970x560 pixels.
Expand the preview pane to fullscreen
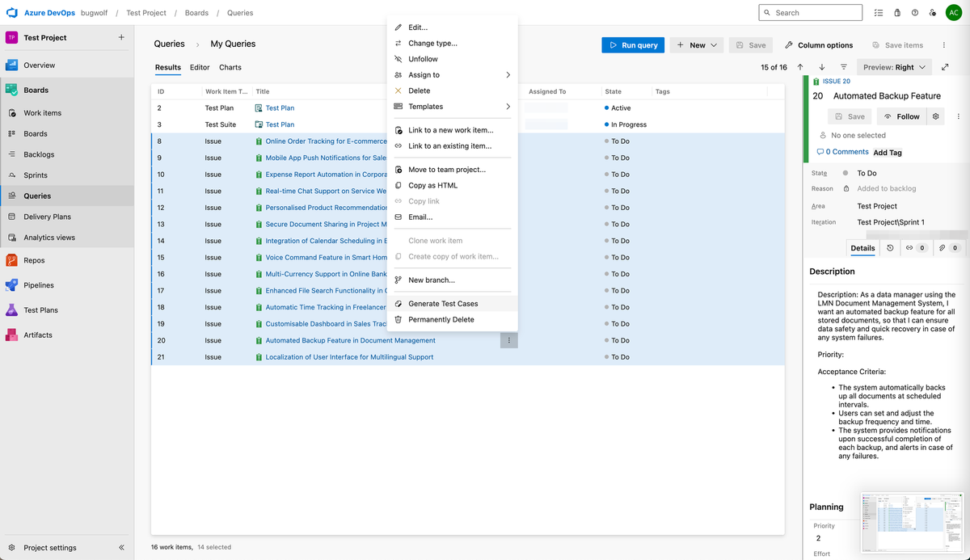click(945, 67)
